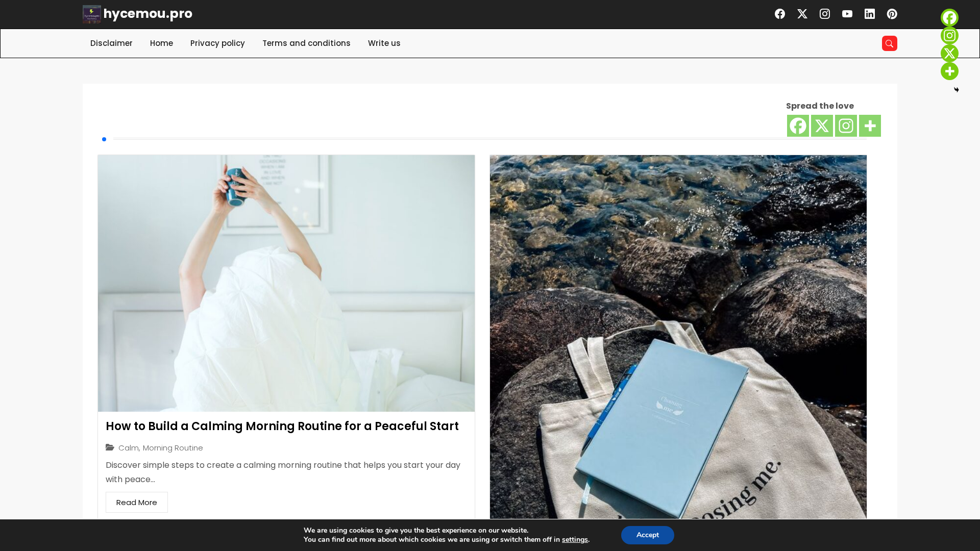Click the hycemou.pro site logo image
Image resolution: width=980 pixels, height=551 pixels.
pos(92,14)
